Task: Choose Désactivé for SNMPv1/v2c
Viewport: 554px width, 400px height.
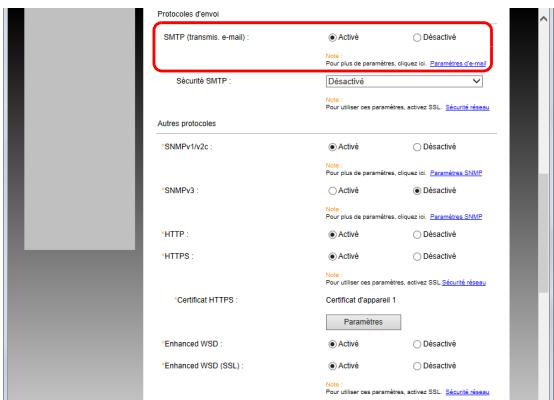Action: point(417,147)
